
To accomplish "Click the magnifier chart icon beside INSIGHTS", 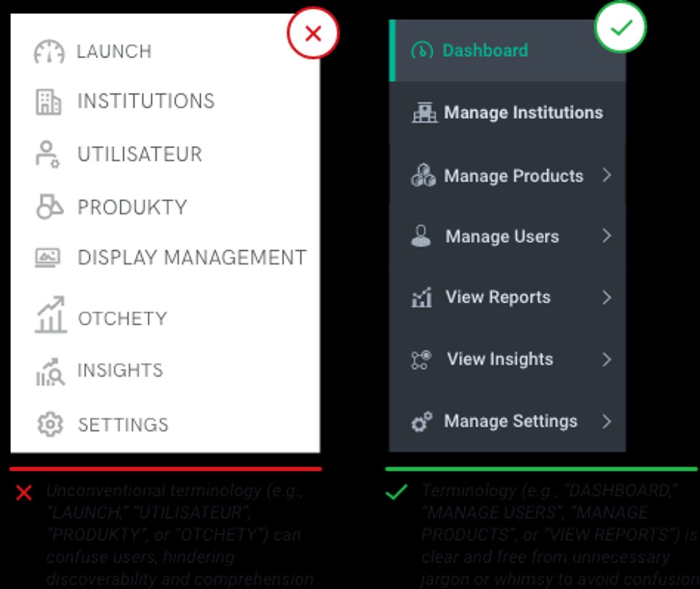I will pos(50,371).
